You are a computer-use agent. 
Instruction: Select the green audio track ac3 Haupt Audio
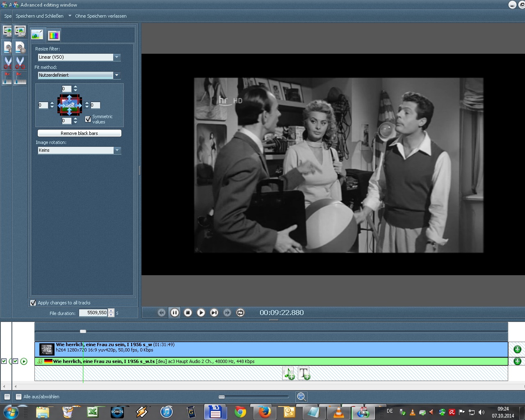[x=272, y=361]
